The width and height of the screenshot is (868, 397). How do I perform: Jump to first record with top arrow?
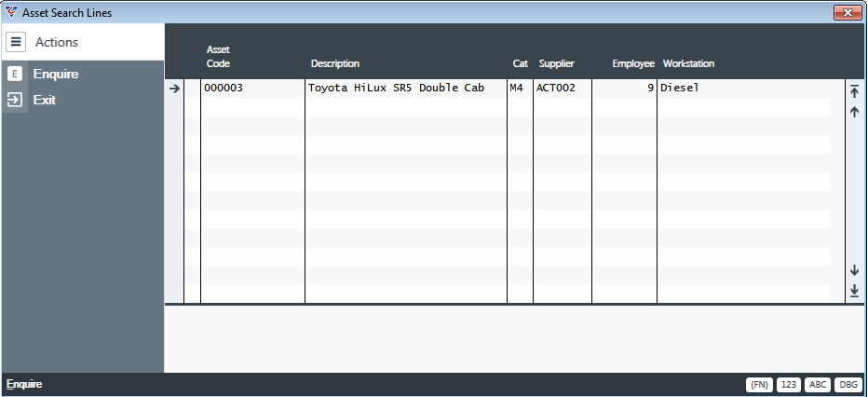pos(854,91)
